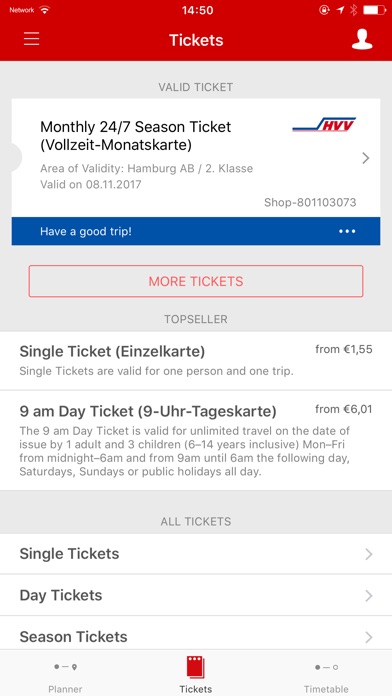The height and width of the screenshot is (696, 392).
Task: Open the user profile icon
Action: 362,39
